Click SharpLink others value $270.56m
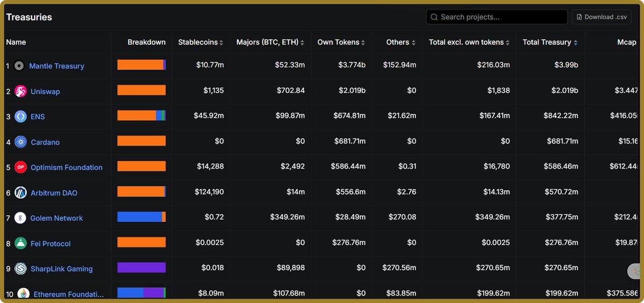This screenshot has height=303, width=644. point(399,268)
